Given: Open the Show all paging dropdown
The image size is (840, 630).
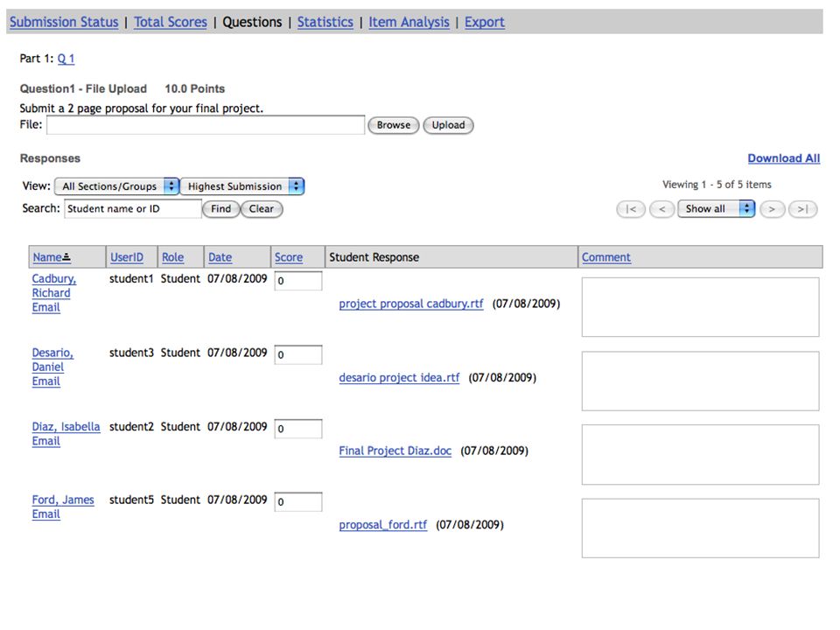Looking at the screenshot, I should pos(716,209).
